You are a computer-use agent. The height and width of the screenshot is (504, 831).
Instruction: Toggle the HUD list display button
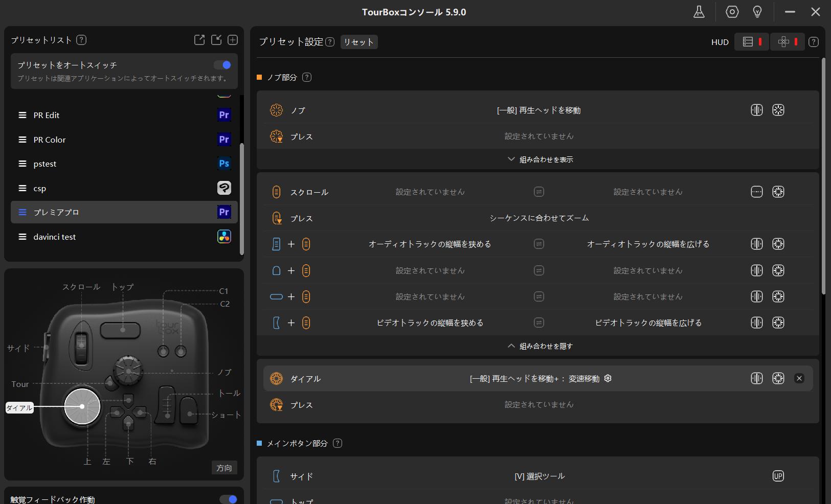751,42
